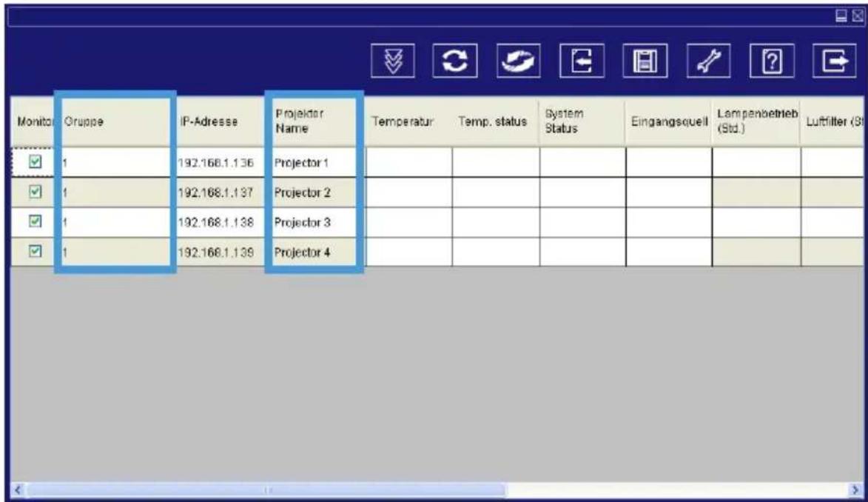This screenshot has width=868, height=502.
Task: Click the Temp. status column header
Action: click(x=496, y=121)
